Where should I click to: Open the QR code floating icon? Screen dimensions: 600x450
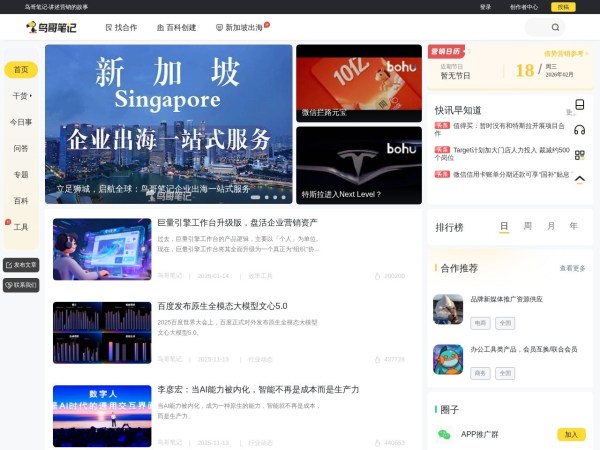579,155
